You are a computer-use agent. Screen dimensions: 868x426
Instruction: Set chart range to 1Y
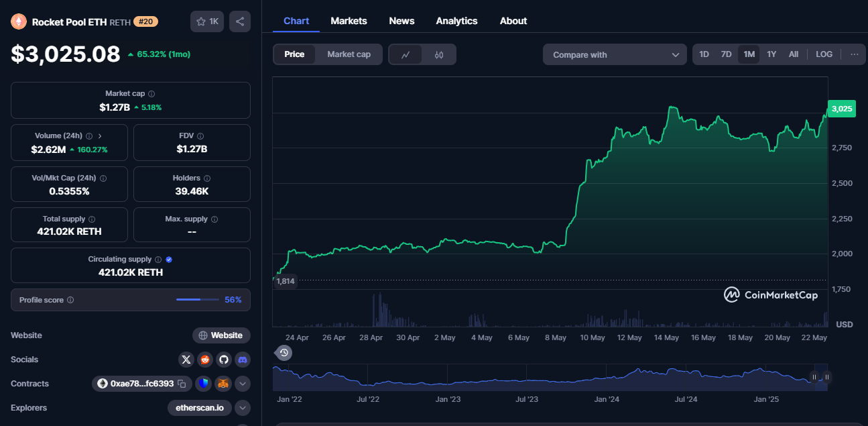pyautogui.click(x=771, y=54)
